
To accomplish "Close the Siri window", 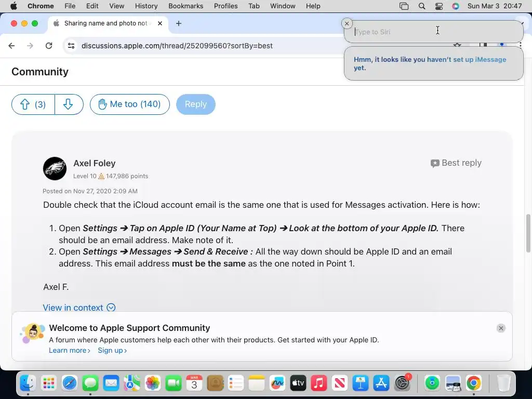I will click(347, 23).
